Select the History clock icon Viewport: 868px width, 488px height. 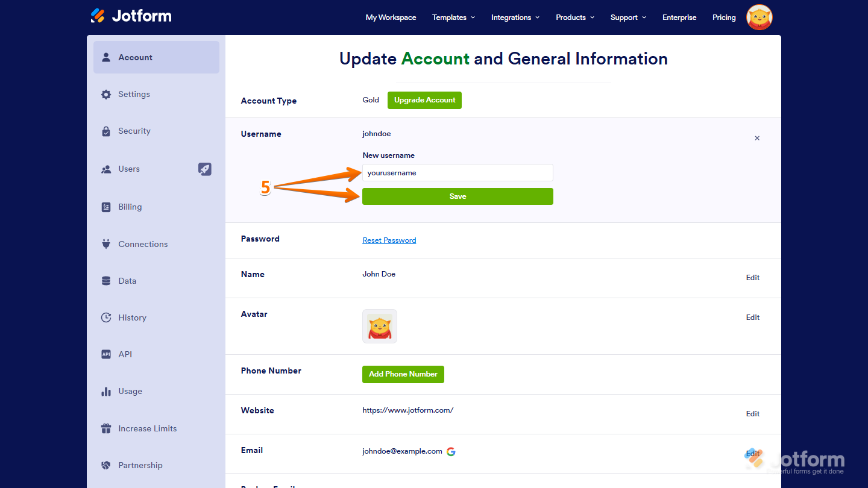coord(106,318)
